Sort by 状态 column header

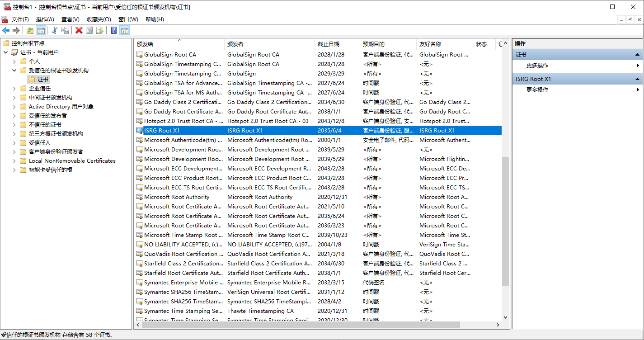point(484,44)
